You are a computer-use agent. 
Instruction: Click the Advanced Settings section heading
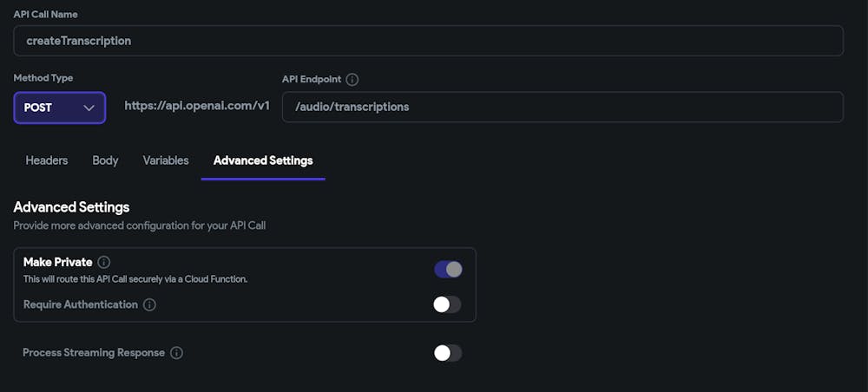tap(71, 207)
